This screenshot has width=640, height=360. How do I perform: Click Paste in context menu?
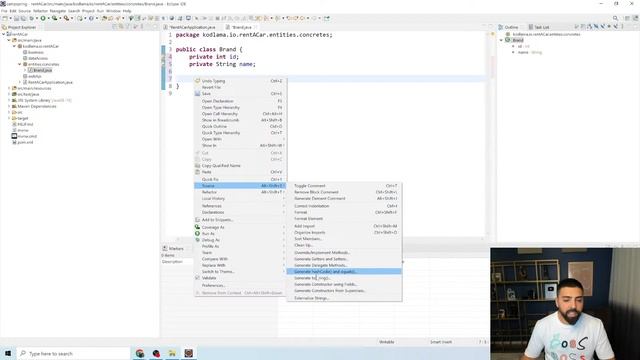pyautogui.click(x=240, y=172)
